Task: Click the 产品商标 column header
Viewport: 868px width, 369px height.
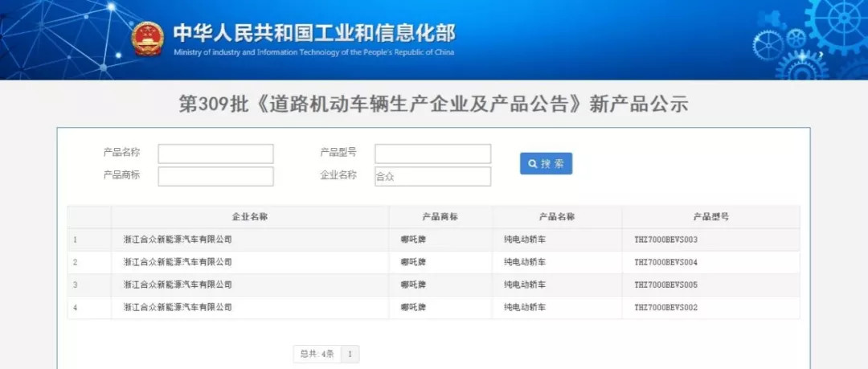Action: pos(440,216)
